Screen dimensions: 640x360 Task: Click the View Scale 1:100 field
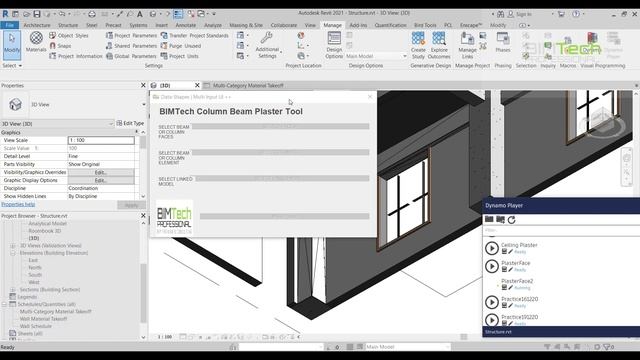pyautogui.click(x=101, y=140)
